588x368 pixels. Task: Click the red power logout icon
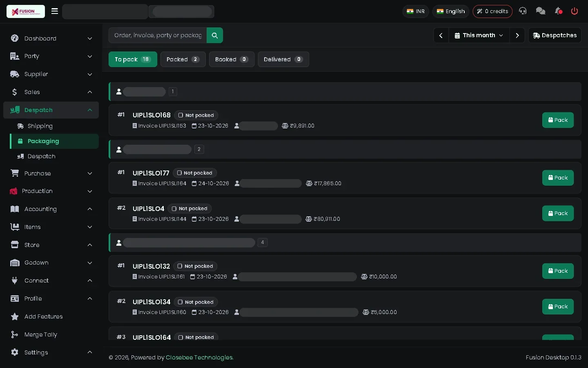click(x=575, y=11)
